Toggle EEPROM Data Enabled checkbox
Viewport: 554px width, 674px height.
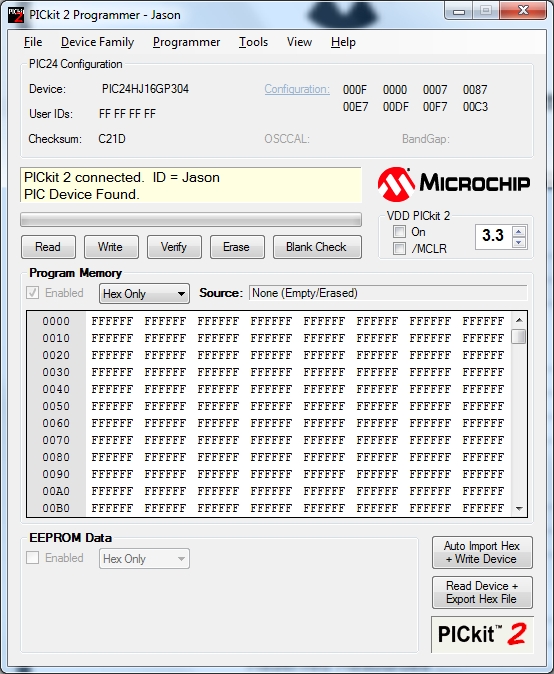tap(33, 558)
